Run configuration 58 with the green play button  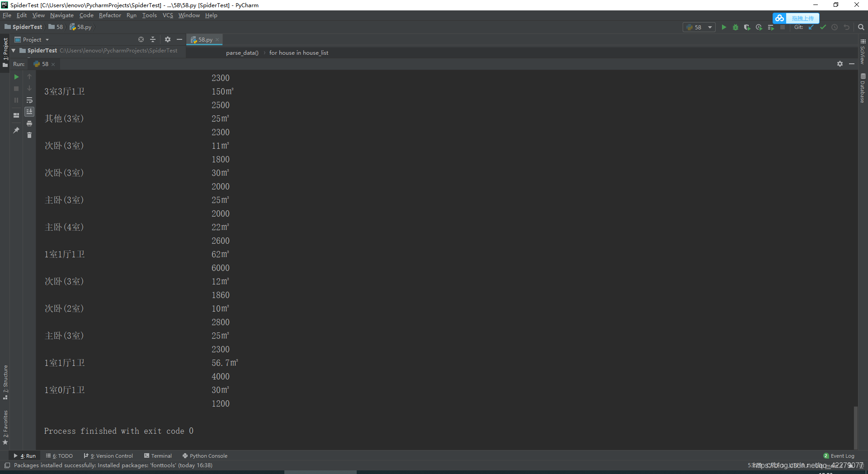724,27
